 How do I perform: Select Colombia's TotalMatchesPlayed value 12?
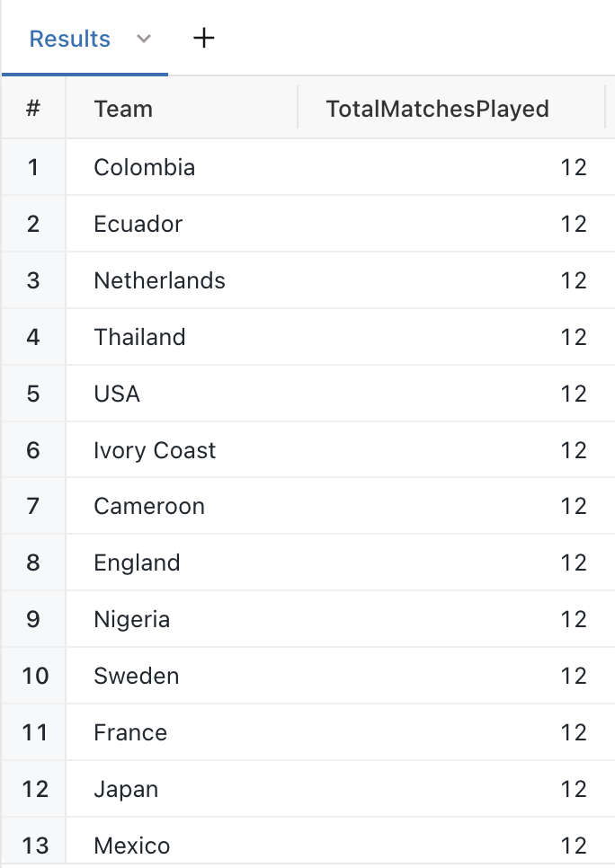tap(574, 168)
